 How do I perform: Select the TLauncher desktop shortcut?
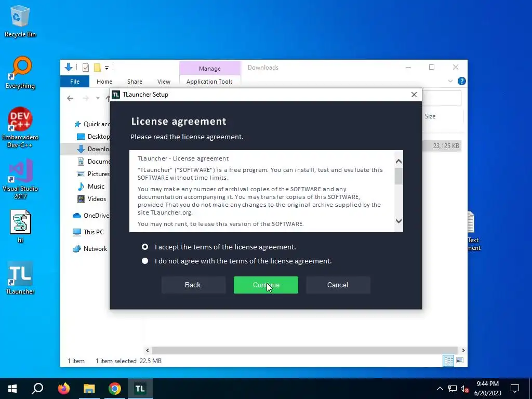pos(20,278)
